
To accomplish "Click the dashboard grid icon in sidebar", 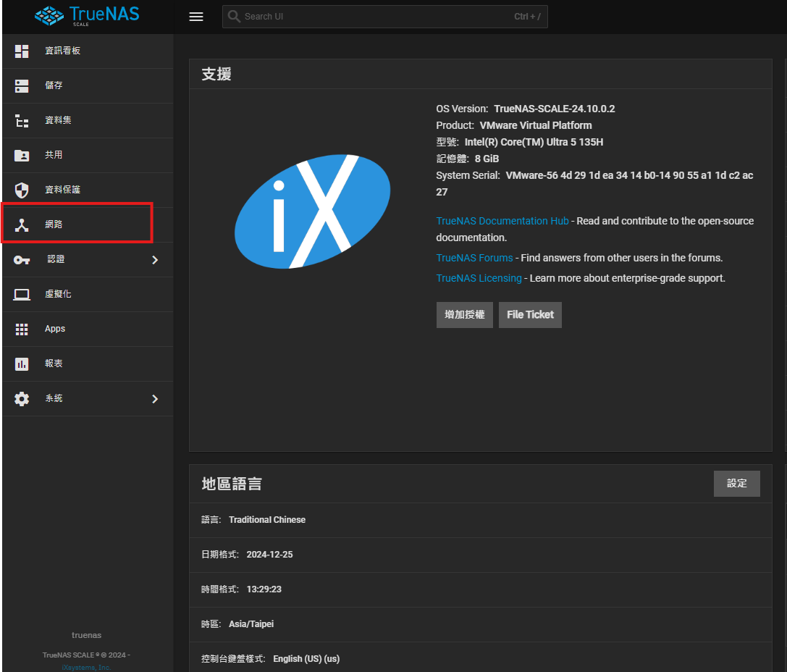I will pyautogui.click(x=22, y=51).
